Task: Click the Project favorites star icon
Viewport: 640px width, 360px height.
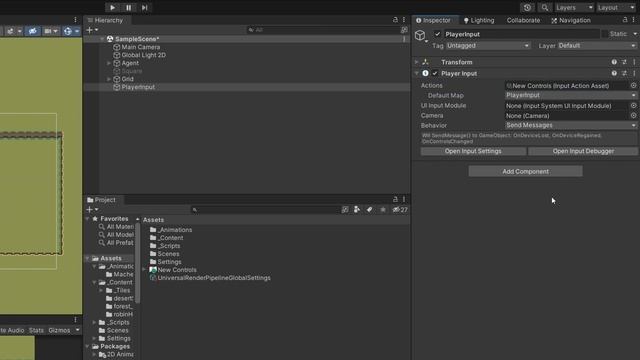Action: 383,209
